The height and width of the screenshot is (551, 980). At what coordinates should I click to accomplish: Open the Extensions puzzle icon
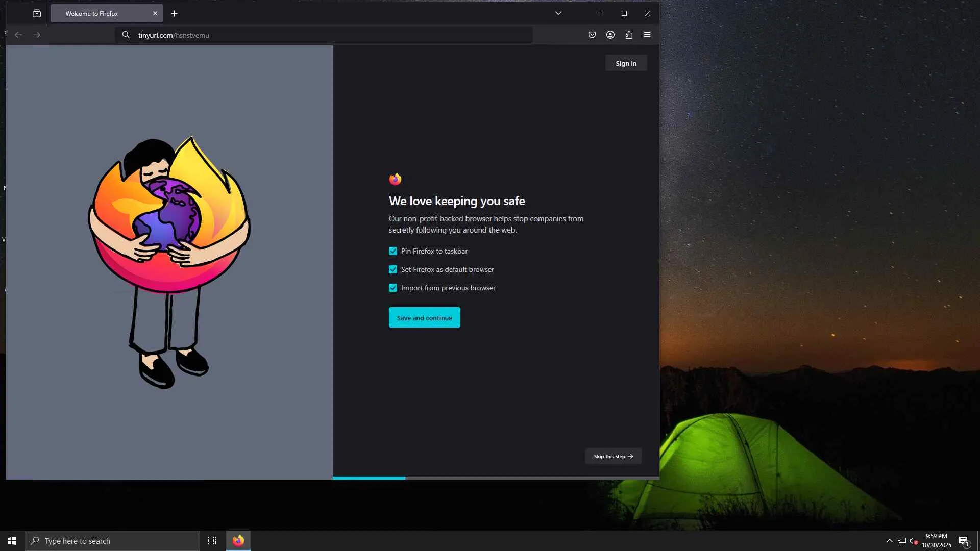pyautogui.click(x=629, y=35)
